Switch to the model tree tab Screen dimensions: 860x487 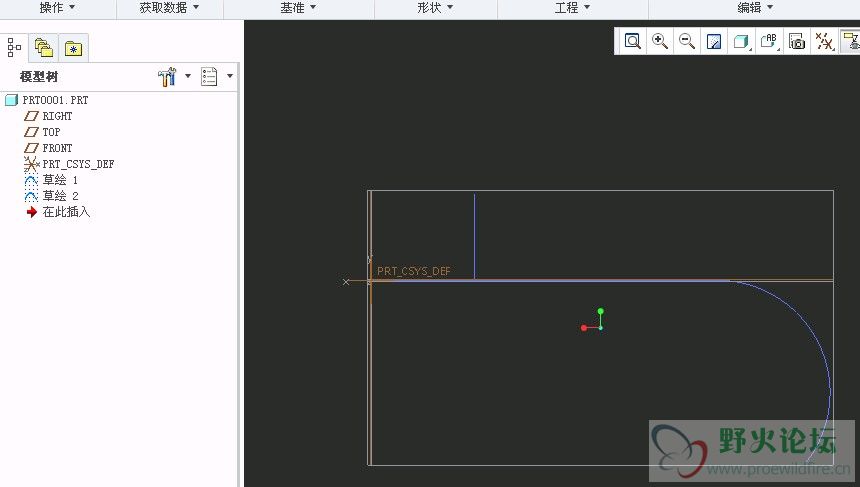14,48
